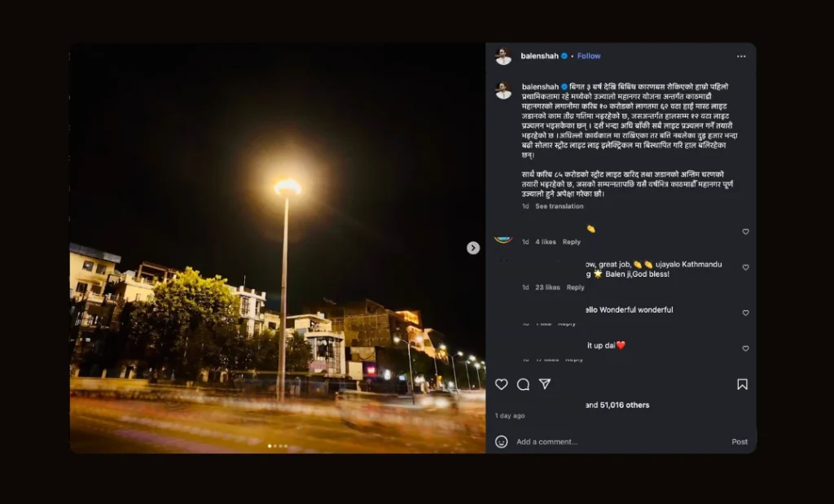The height and width of the screenshot is (504, 834).
Task: Reply to the comment with 4 likes
Action: (572, 242)
